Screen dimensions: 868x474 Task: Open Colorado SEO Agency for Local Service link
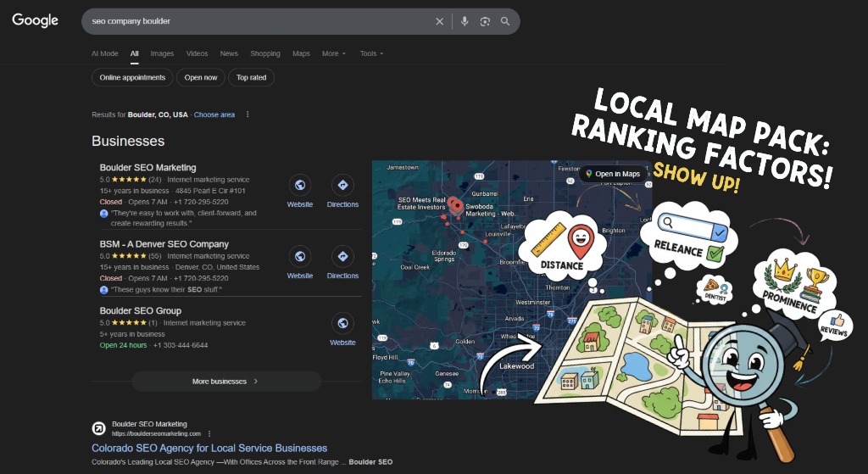(209, 448)
